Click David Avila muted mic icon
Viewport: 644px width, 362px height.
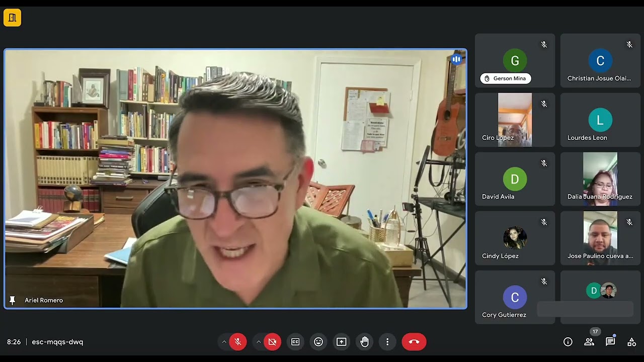click(544, 163)
